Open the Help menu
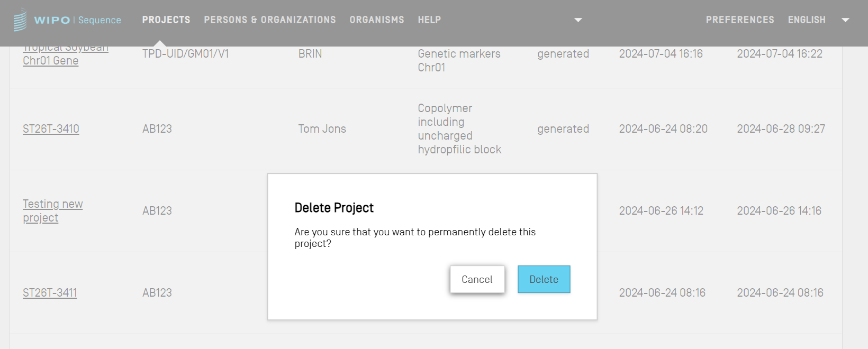The image size is (868, 349). (429, 20)
